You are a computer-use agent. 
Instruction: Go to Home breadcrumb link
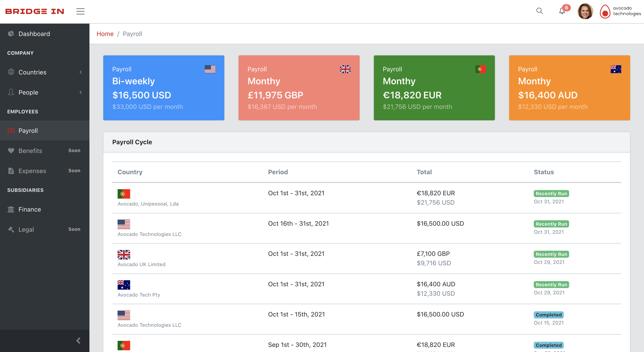point(105,34)
